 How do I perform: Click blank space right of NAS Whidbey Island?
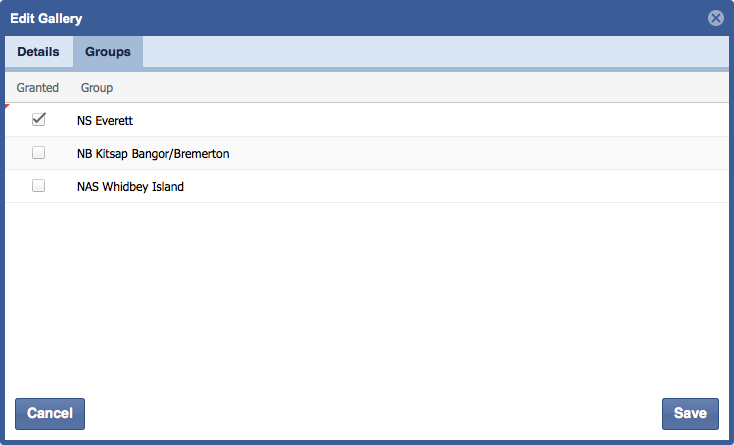pos(450,186)
